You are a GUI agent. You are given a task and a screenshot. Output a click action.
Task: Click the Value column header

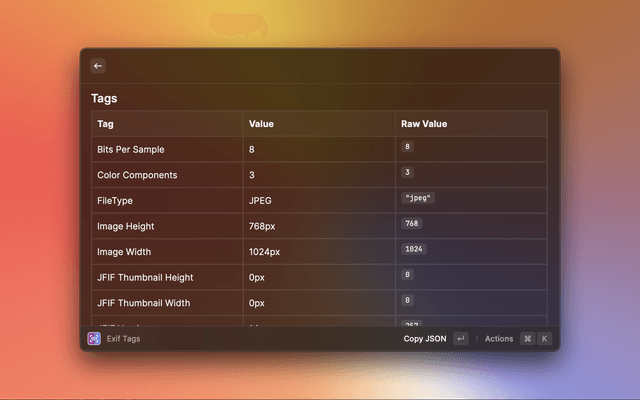(261, 124)
